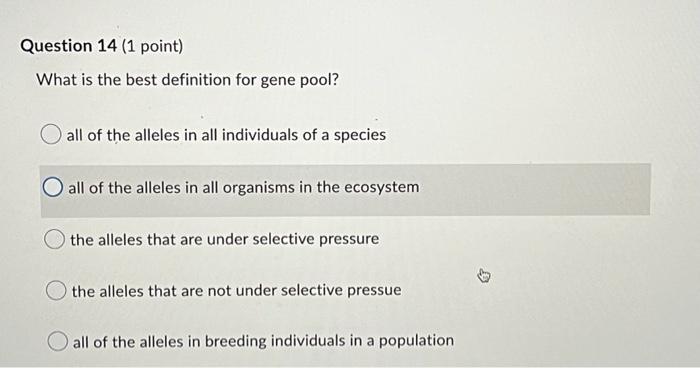Click the 'Question 14' heading
This screenshot has height=368, width=700.
(x=68, y=46)
